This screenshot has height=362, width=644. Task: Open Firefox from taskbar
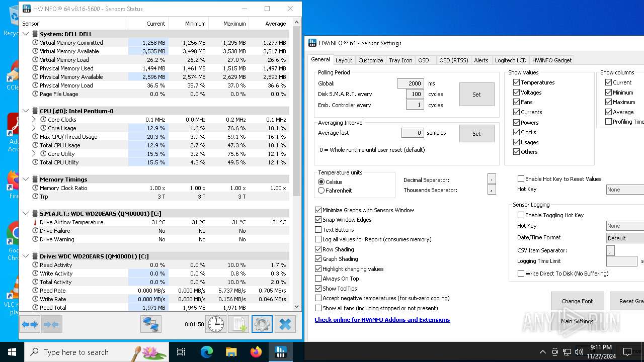(256, 352)
